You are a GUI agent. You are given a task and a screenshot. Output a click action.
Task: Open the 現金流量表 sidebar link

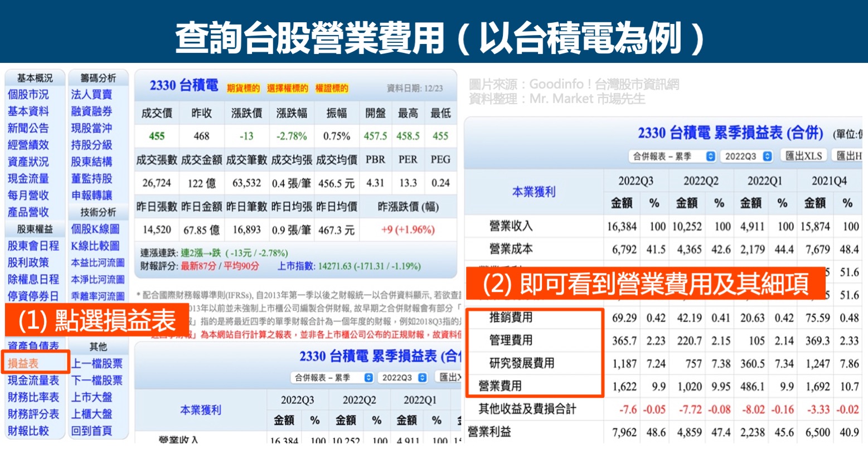[33, 380]
